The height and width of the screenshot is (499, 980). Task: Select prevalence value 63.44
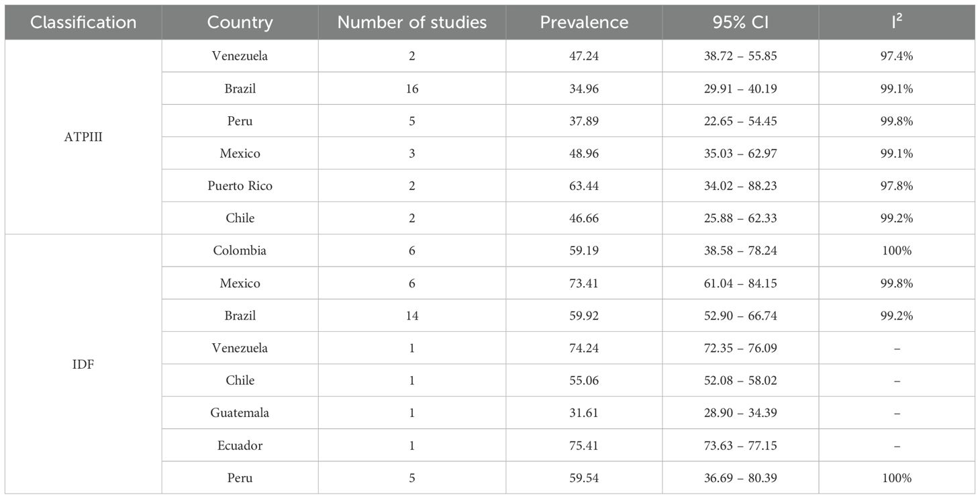[584, 185]
